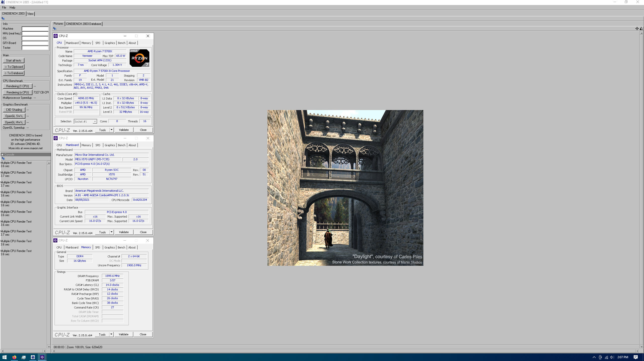644x361 pixels.
Task: Run C4D Shading benchmark
Action: click(14, 110)
